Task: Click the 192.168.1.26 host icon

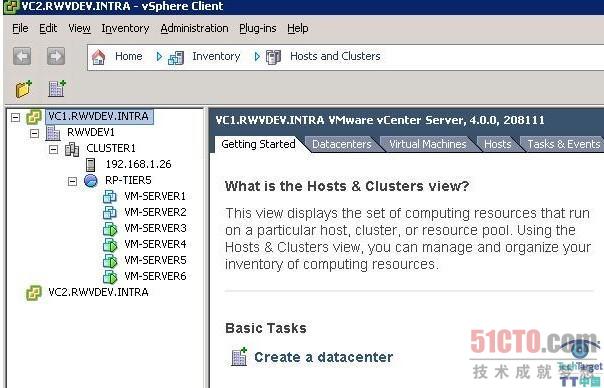Action: pyautogui.click(x=91, y=165)
